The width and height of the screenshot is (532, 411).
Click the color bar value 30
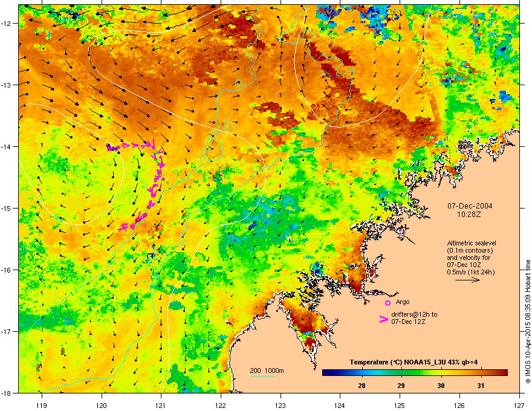[x=441, y=386]
